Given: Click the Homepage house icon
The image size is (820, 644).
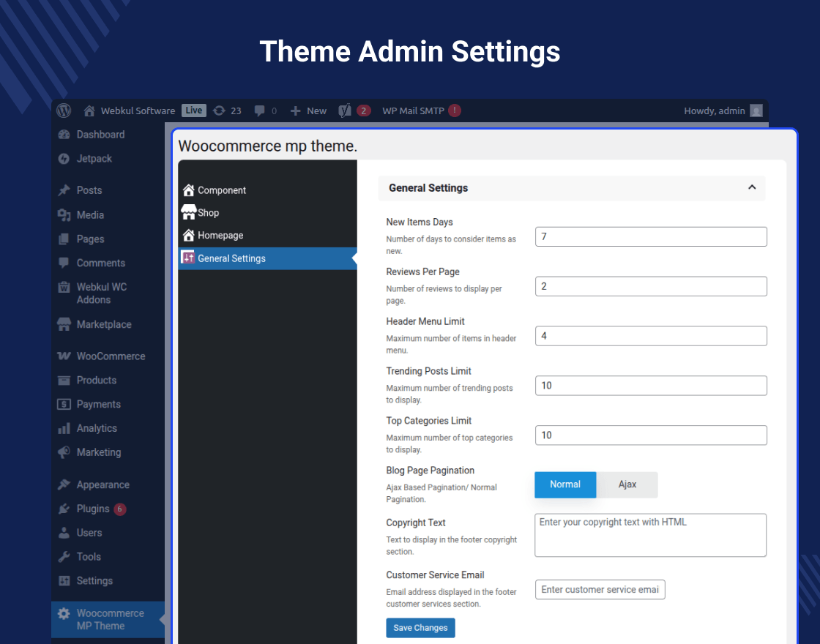Looking at the screenshot, I should pos(189,235).
